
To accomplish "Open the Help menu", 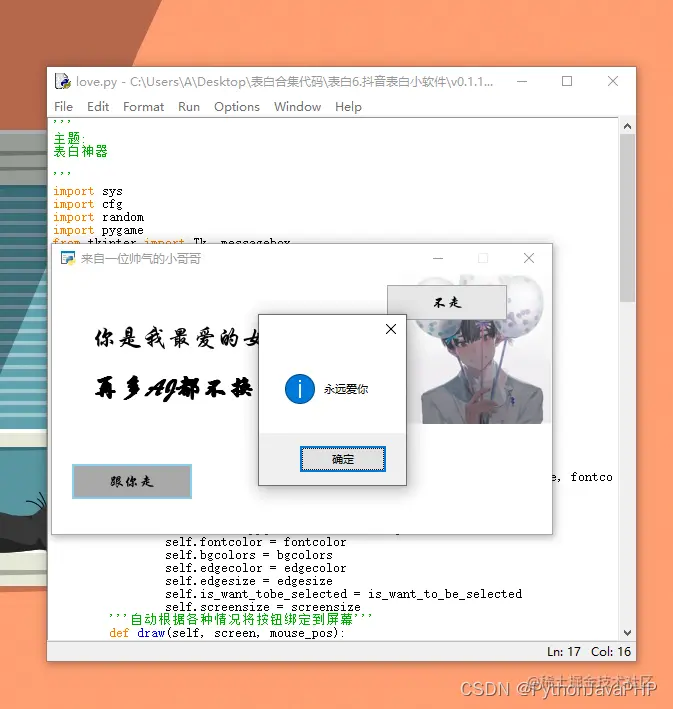I will (348, 107).
